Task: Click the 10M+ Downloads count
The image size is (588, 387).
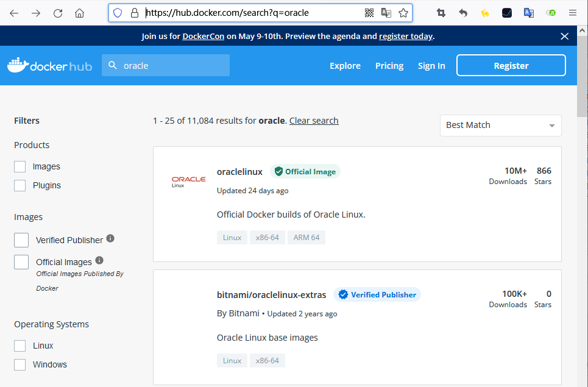Action: [x=508, y=176]
